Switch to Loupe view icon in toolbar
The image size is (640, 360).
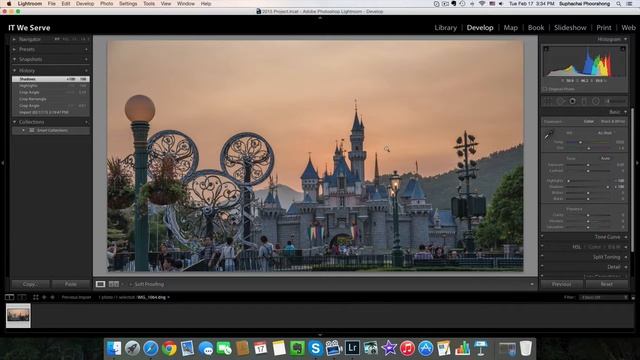click(100, 284)
